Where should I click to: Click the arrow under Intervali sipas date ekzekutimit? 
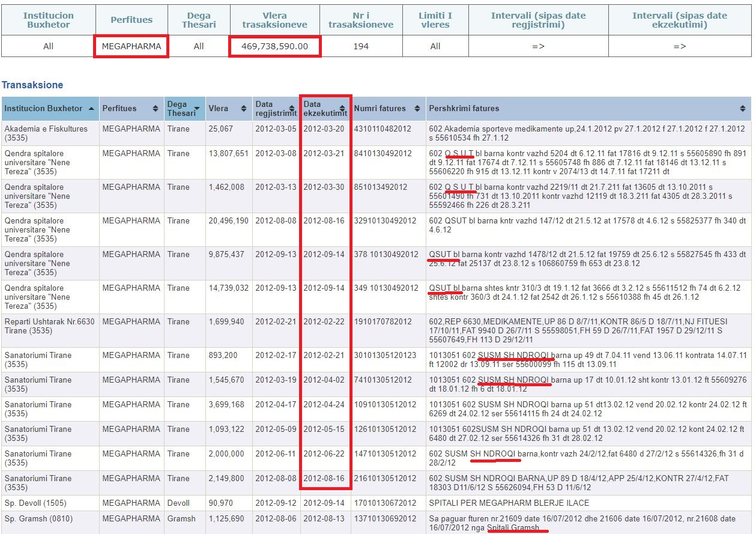pos(679,46)
